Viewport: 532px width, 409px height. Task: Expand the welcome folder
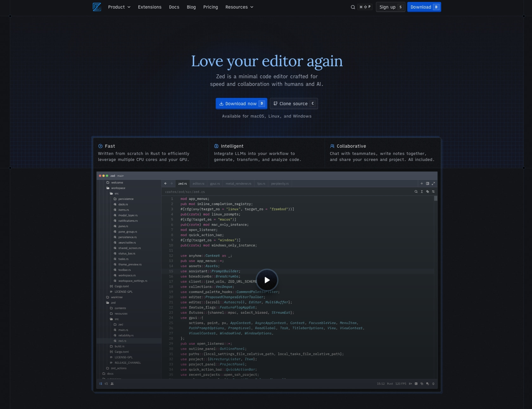[115, 182]
